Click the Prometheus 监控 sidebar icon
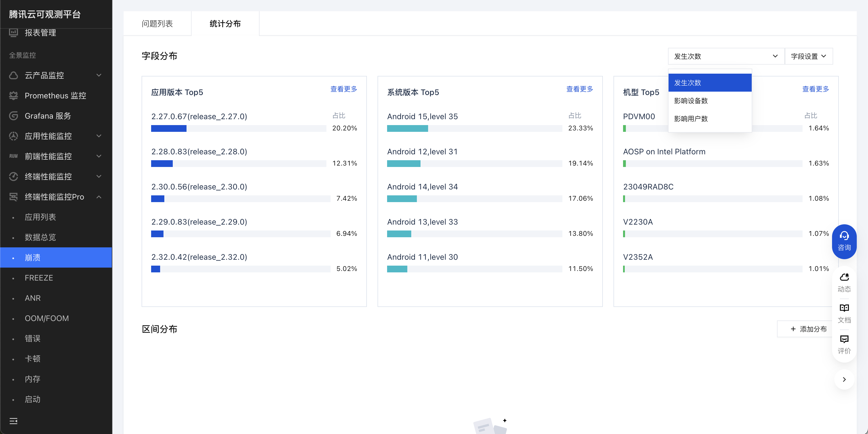 13,96
